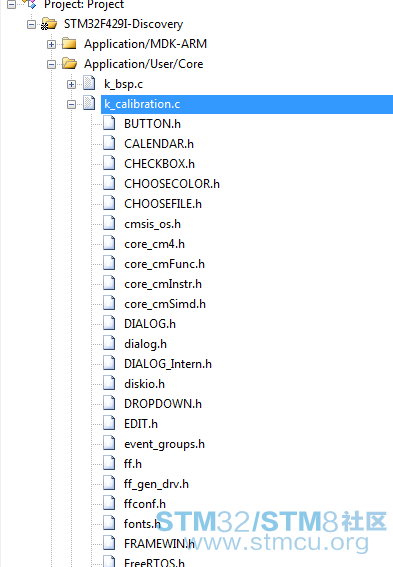393x567 pixels.
Task: Click the CHECKBOX.h header file icon
Action: pos(109,163)
